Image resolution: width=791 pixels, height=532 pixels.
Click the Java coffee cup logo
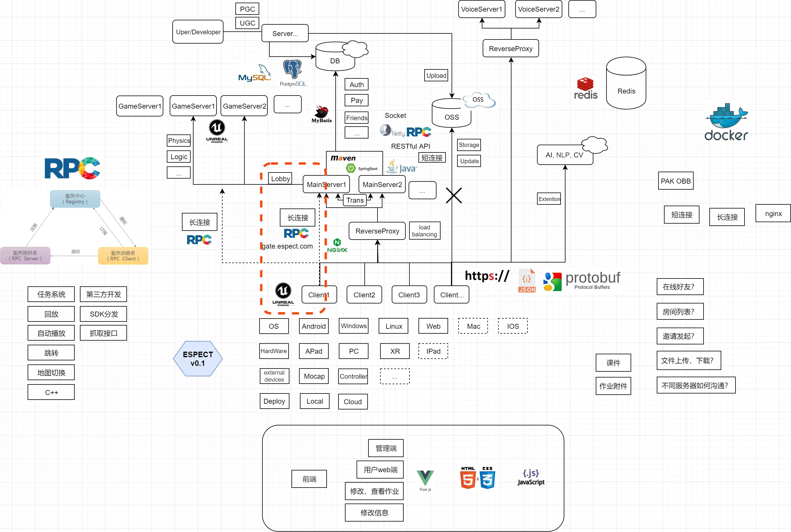tap(402, 166)
